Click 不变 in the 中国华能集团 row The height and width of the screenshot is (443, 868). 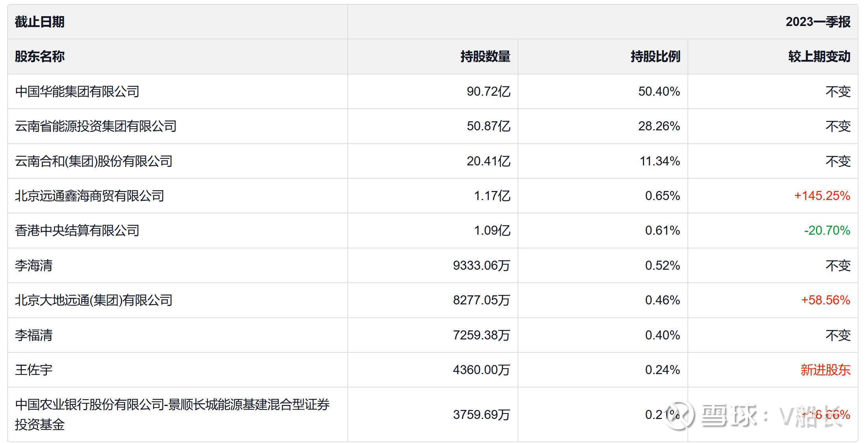click(x=838, y=91)
